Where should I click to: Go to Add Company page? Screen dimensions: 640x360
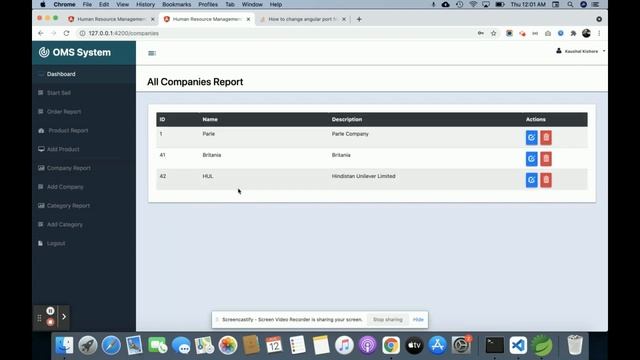coord(65,187)
